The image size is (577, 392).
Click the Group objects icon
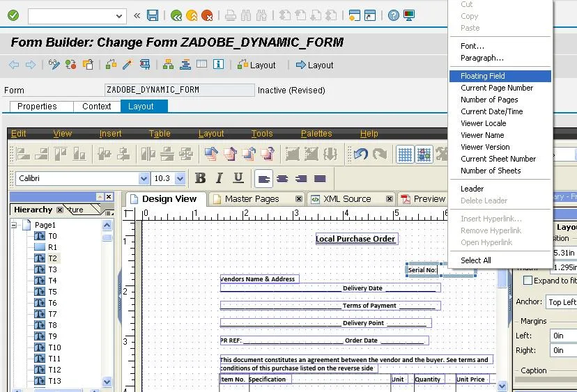click(x=292, y=154)
